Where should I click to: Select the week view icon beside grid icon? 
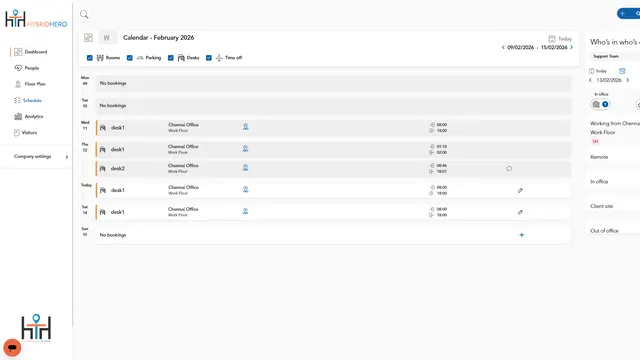pyautogui.click(x=107, y=38)
